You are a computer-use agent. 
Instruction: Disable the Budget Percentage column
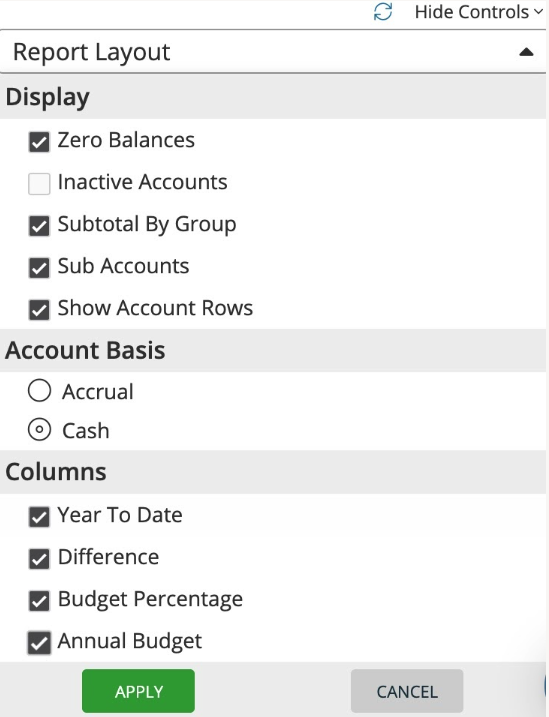tap(39, 601)
